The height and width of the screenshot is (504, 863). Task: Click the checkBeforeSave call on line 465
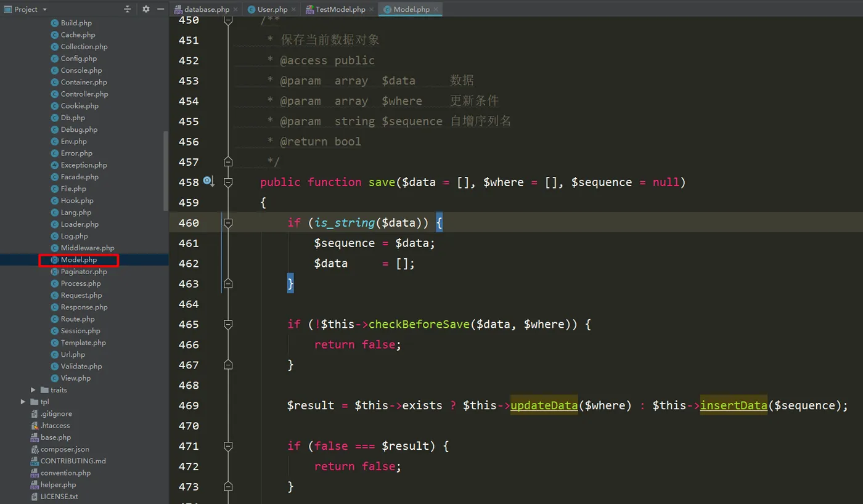coord(419,324)
